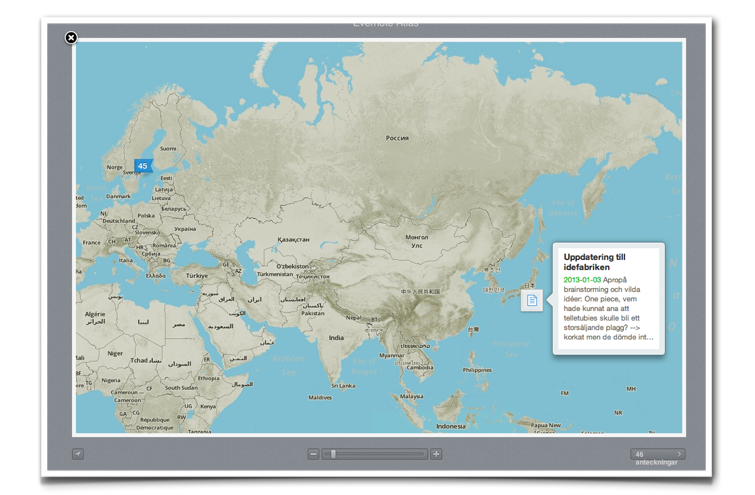This screenshot has height=495, width=755.
Task: Zoom in with the plus button
Action: tap(436, 454)
